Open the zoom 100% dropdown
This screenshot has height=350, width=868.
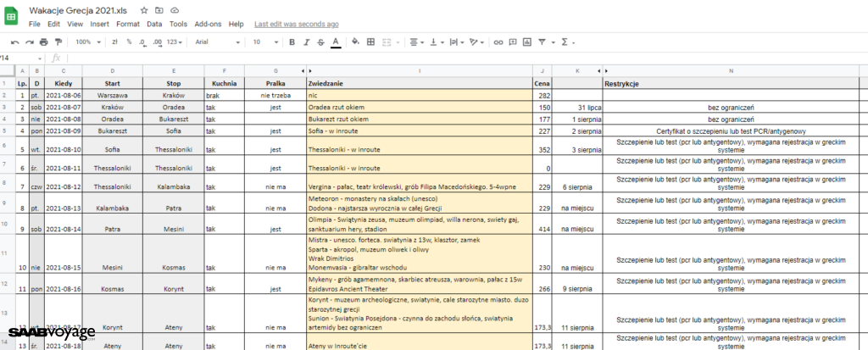pos(86,42)
